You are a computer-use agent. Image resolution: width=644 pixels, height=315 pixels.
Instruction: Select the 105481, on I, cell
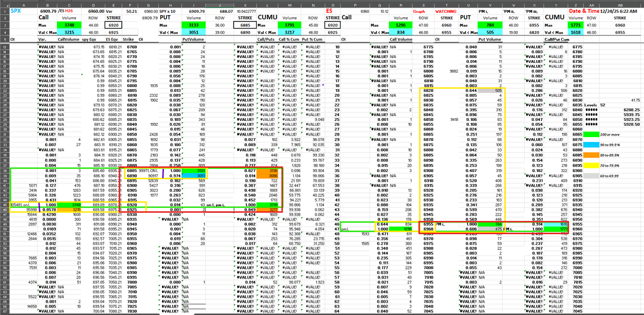pyautogui.click(x=23, y=204)
